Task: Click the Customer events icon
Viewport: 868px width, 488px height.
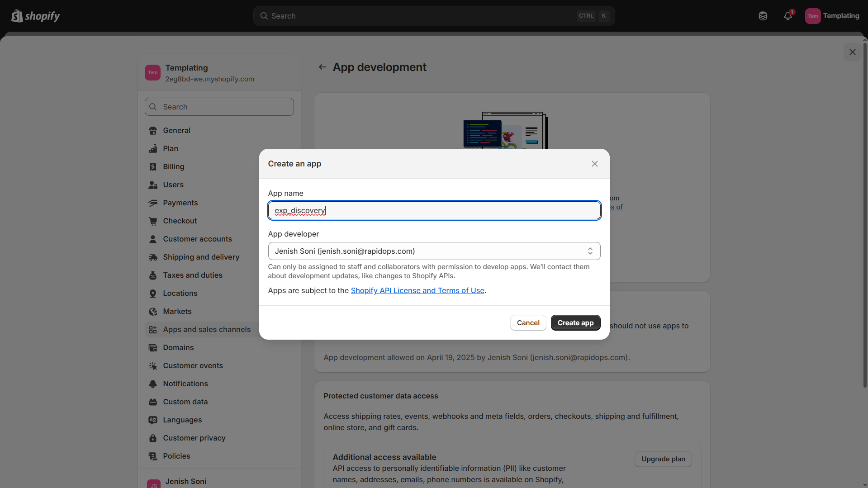Action: click(153, 365)
